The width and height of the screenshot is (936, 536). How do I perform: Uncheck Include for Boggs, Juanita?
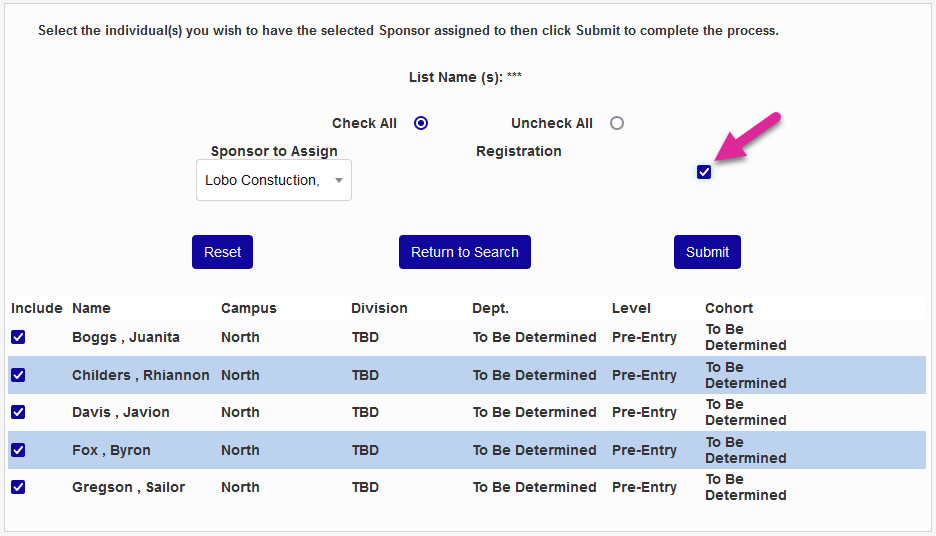point(18,337)
